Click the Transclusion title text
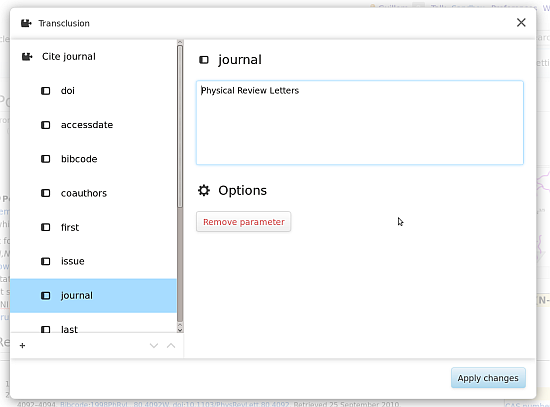Screen dimensions: 550x407 tap(64, 24)
